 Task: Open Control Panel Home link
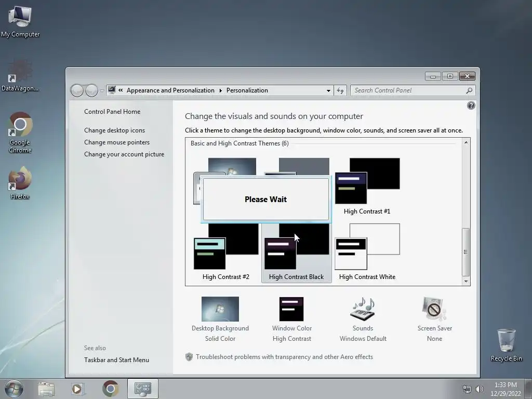point(112,112)
